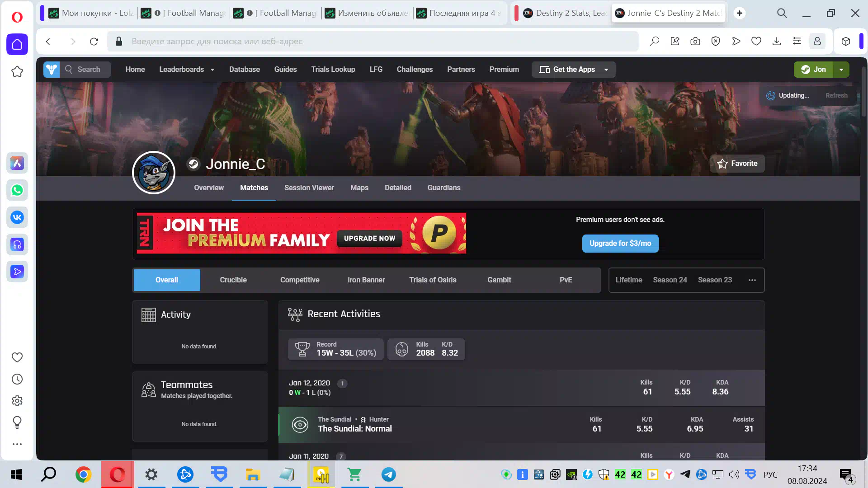Open the ad blocker shield icon
The width and height of the screenshot is (868, 488).
coord(716,42)
